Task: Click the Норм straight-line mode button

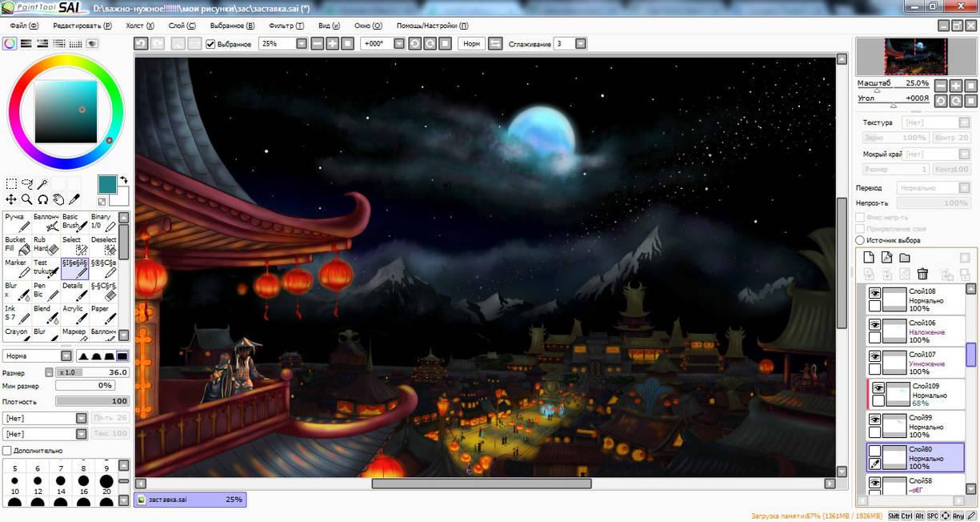Action: [x=472, y=43]
